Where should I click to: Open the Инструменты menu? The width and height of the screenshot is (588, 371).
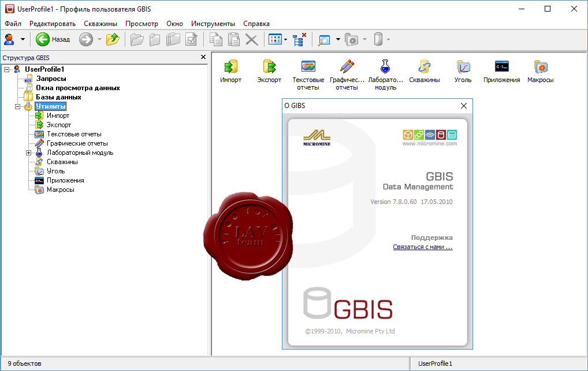[x=213, y=24]
